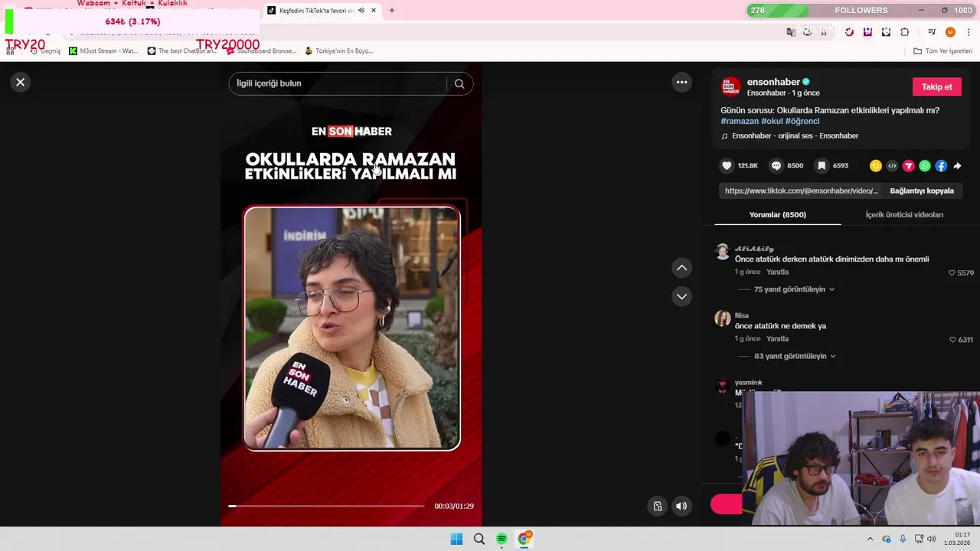Open 'M3sst Stream' bookmark
Screen dimensions: 980x551
click(x=103, y=51)
